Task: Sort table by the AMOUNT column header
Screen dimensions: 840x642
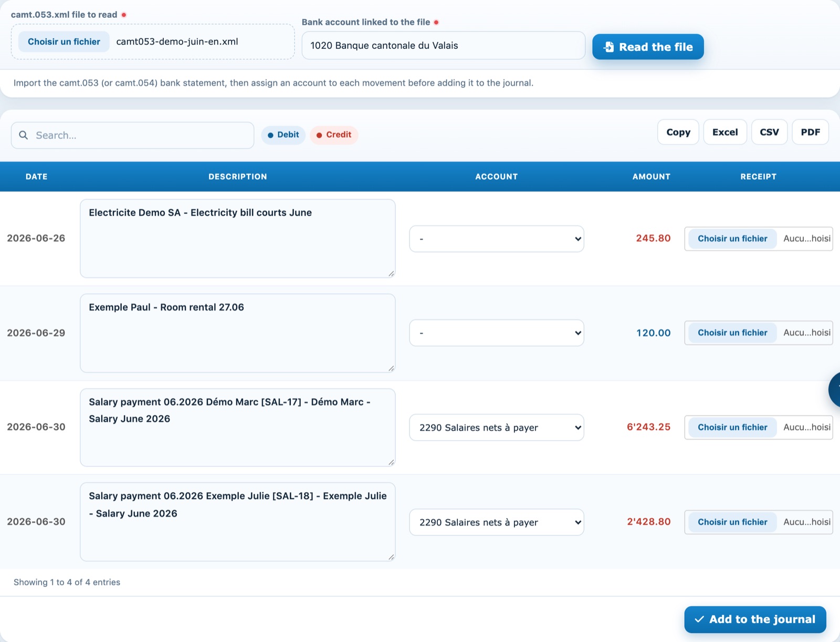Action: (651, 177)
